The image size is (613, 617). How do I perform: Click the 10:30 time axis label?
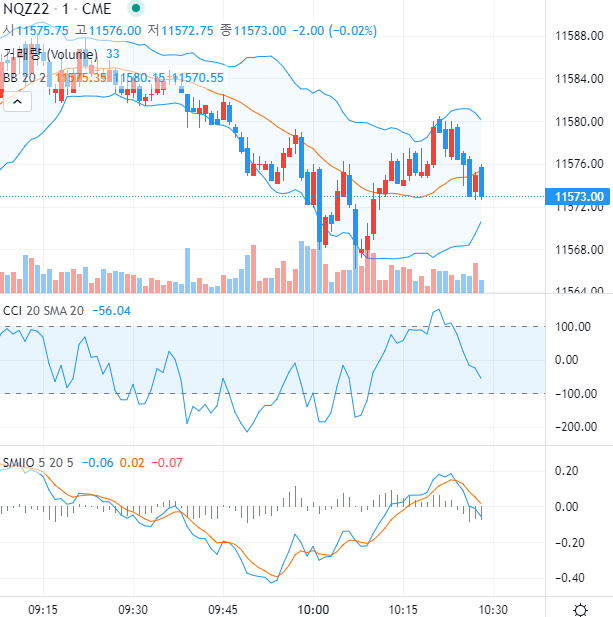point(494,609)
